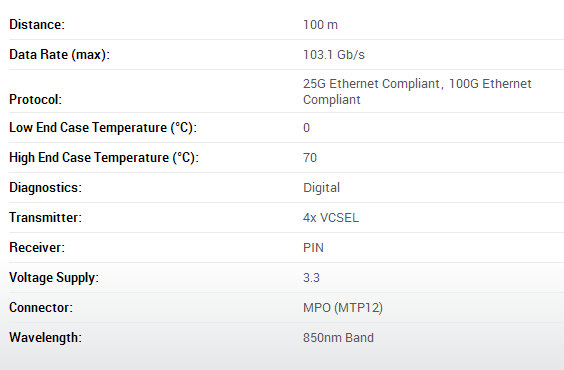
Task: Click Low End Case Temperature label
Action: pyautogui.click(x=103, y=128)
